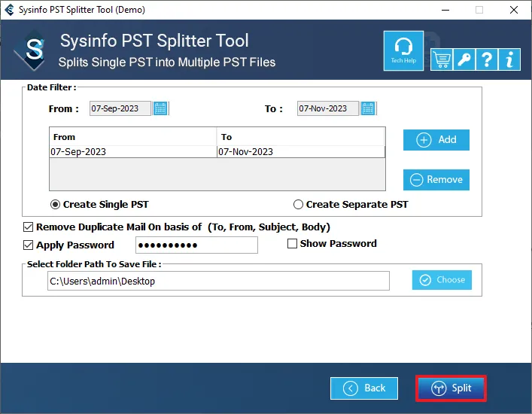Remove the selected date range
Image resolution: width=532 pixels, height=414 pixels.
[436, 180]
